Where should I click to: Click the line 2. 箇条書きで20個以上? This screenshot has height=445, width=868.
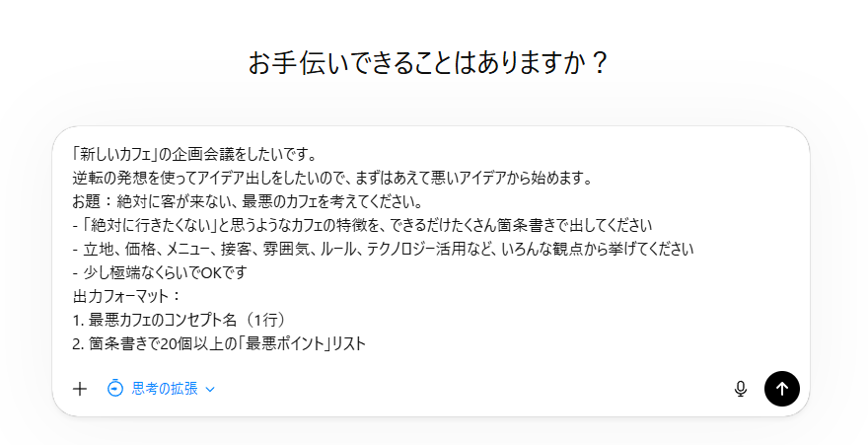pos(219,343)
